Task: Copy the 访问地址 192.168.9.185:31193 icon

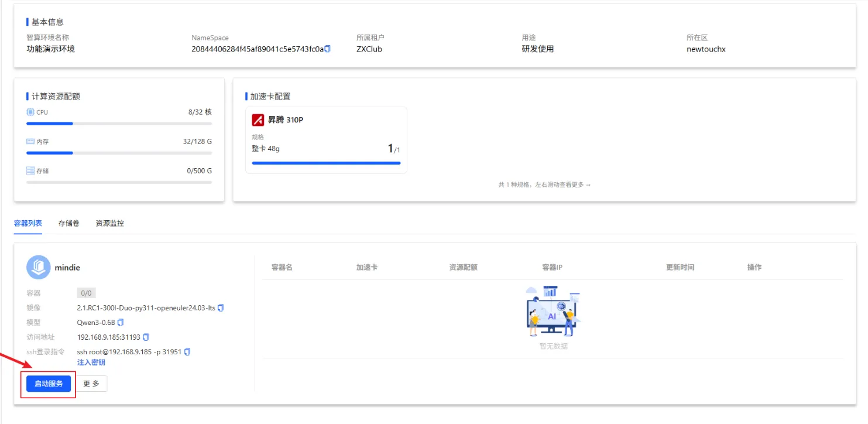Action: pos(146,337)
